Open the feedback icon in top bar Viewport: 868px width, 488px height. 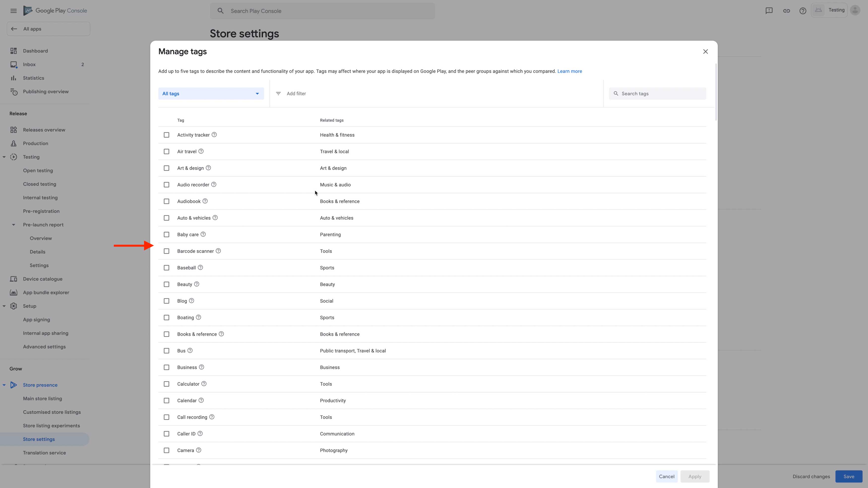coord(769,11)
